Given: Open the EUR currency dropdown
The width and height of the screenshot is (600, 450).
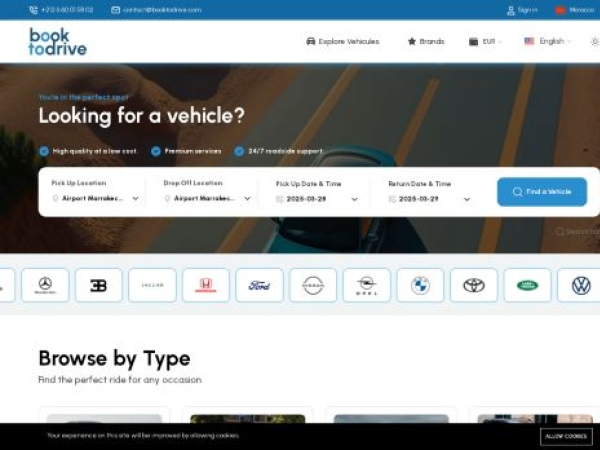Looking at the screenshot, I should click(485, 41).
